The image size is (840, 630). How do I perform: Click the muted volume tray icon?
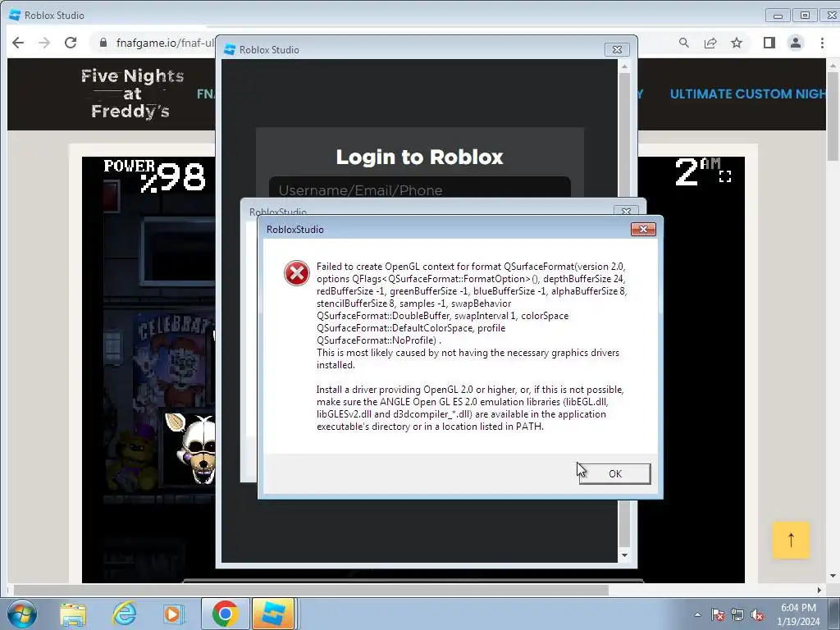[x=757, y=614]
